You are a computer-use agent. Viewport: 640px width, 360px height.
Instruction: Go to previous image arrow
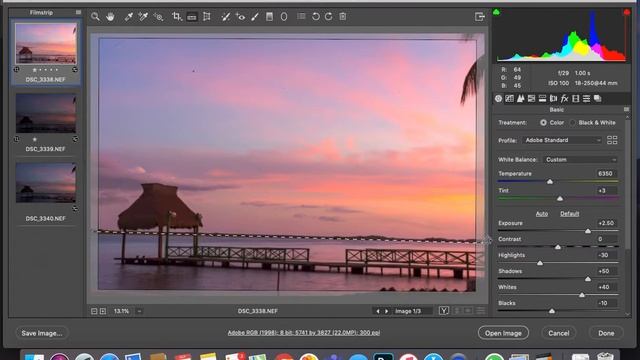pyautogui.click(x=378, y=311)
